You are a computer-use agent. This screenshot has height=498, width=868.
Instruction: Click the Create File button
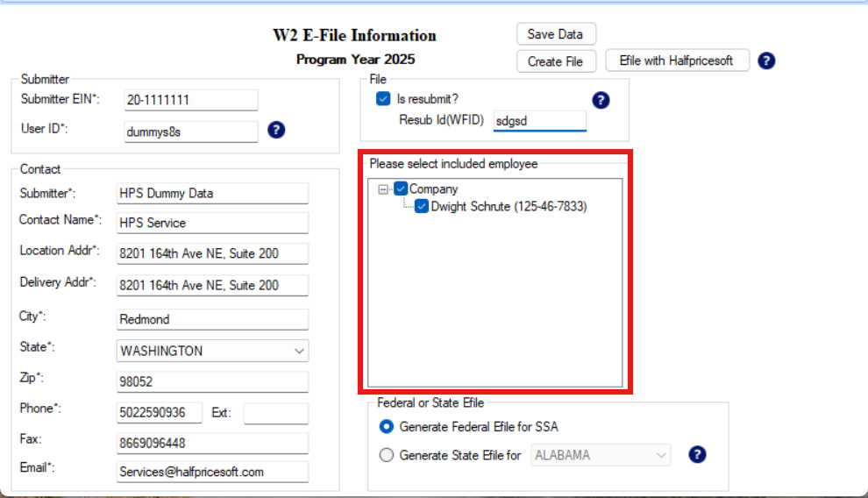tap(556, 61)
